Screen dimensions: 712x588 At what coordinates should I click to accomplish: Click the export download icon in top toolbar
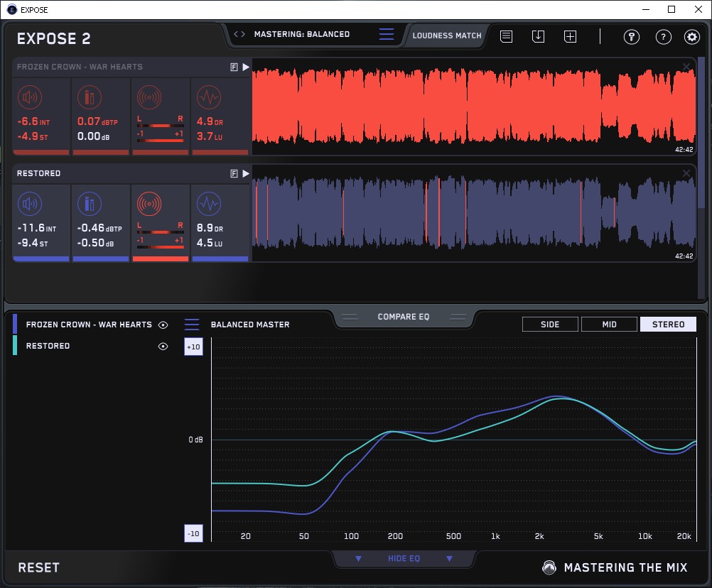pos(538,36)
